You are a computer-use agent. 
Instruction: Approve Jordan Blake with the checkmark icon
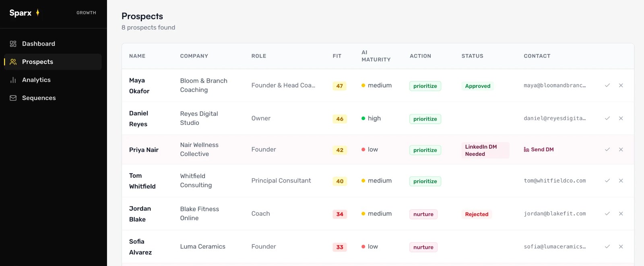click(x=607, y=214)
